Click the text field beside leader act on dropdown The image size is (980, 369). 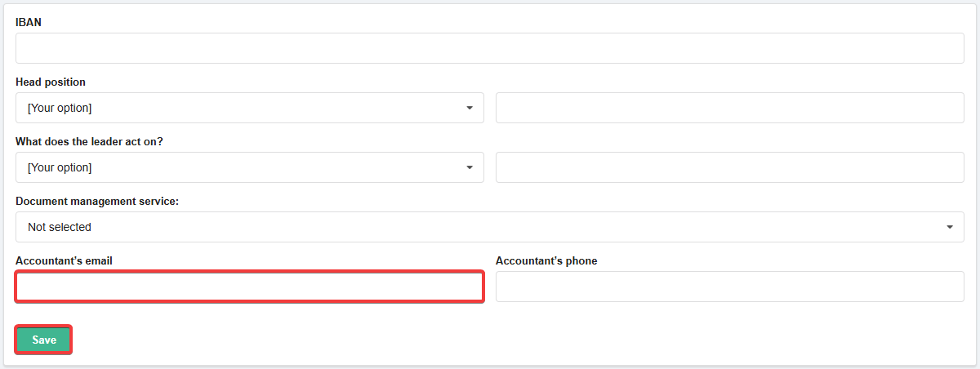coord(729,167)
